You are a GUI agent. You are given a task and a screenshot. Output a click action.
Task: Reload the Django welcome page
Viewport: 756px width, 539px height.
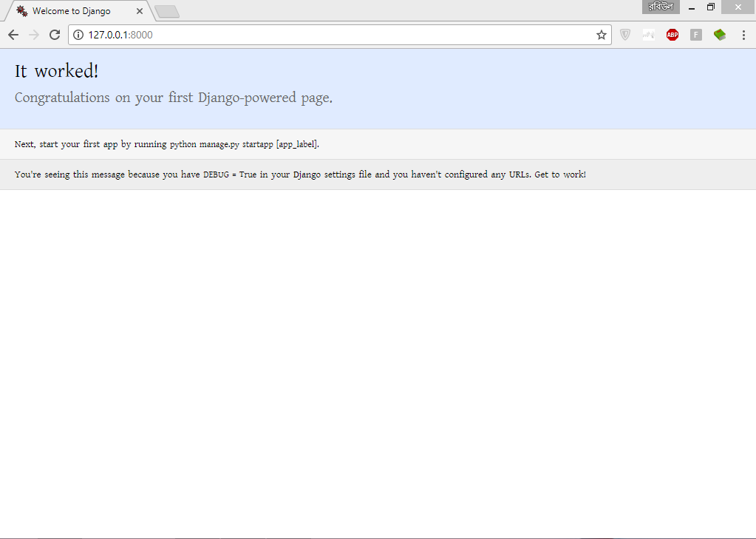click(55, 35)
